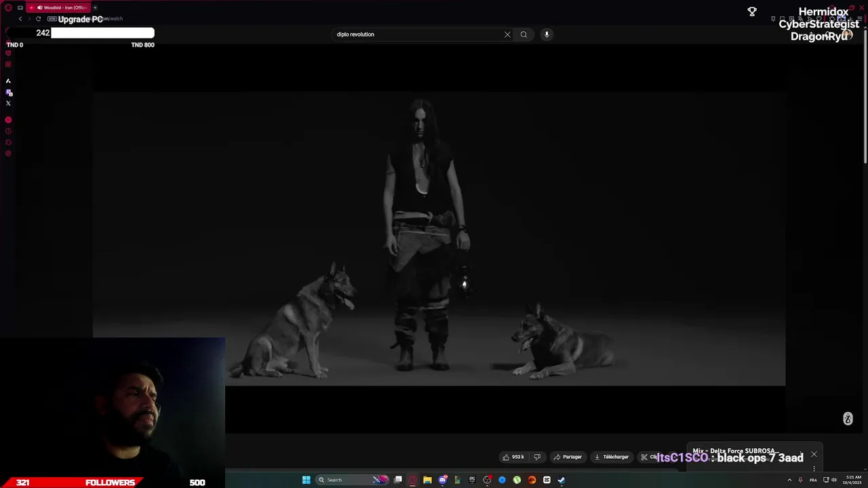Open Epic Games Launcher from the taskbar
The image size is (868, 488).
[x=472, y=480]
